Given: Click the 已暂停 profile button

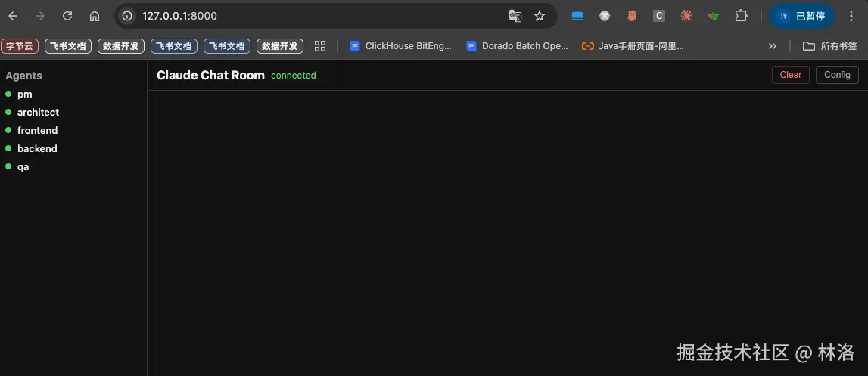Looking at the screenshot, I should tap(802, 16).
